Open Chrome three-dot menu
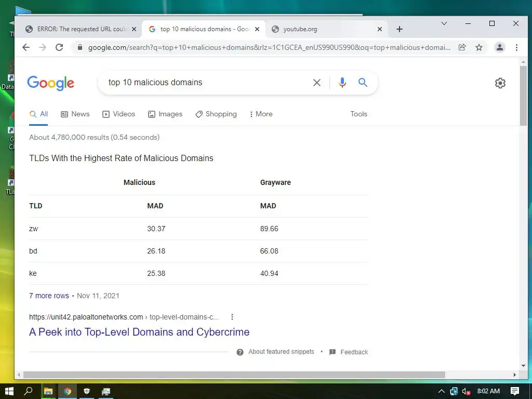532x399 pixels. 516,47
